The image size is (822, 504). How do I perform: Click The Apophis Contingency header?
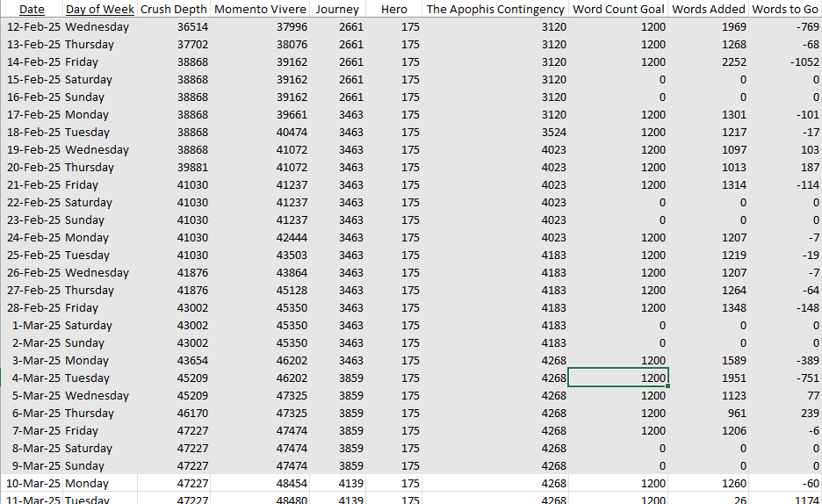[494, 9]
